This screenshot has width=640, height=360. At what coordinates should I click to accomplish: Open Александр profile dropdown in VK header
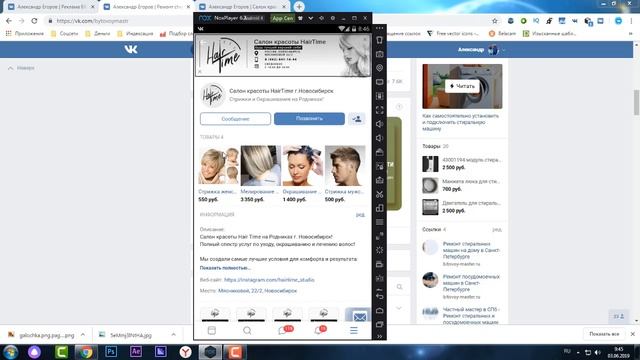(482, 49)
